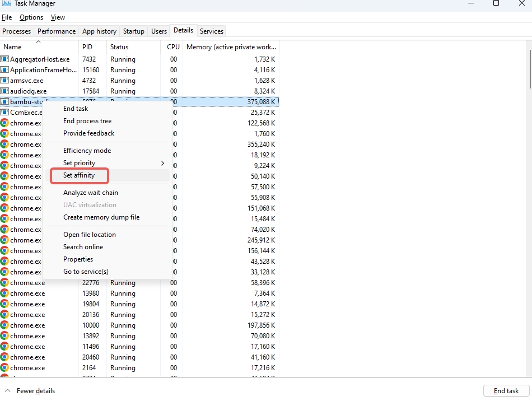Click Chrome icon of PID 19804 row
532x401 pixels.
[4, 304]
